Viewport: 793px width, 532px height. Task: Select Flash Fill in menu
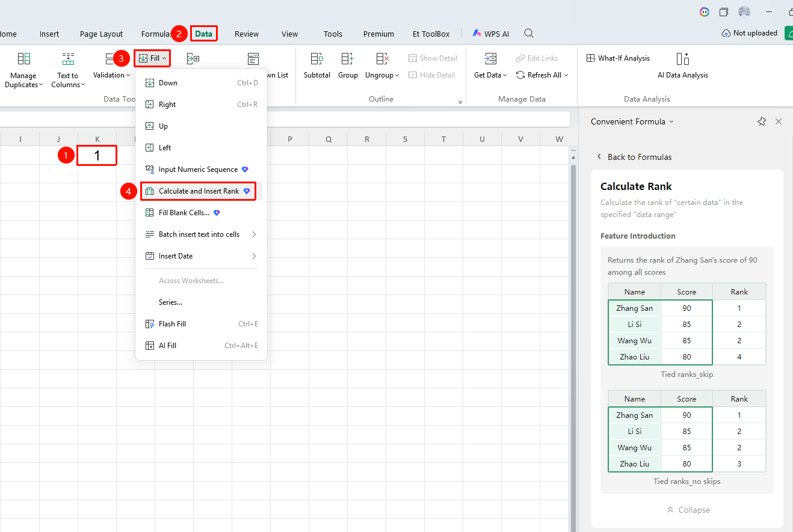[x=202, y=324]
